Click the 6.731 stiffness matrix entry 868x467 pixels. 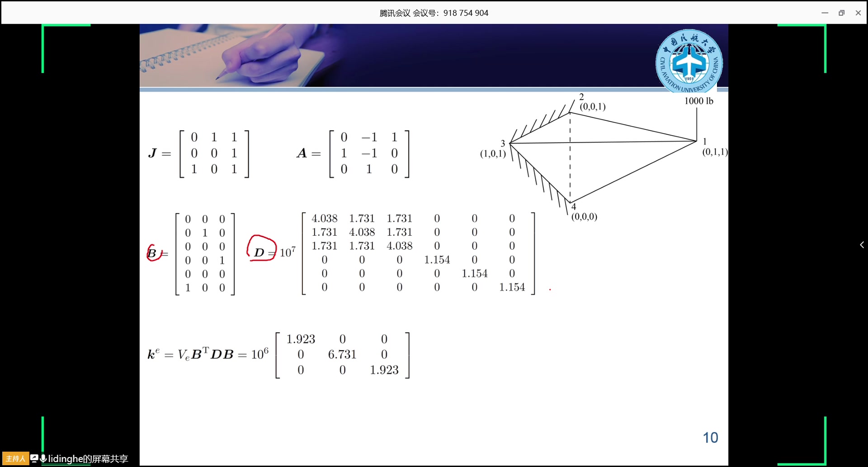[342, 354]
